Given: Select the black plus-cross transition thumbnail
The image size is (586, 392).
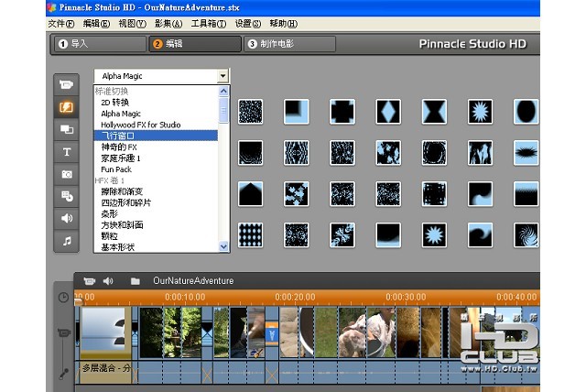Looking at the screenshot, I should 342,112.
